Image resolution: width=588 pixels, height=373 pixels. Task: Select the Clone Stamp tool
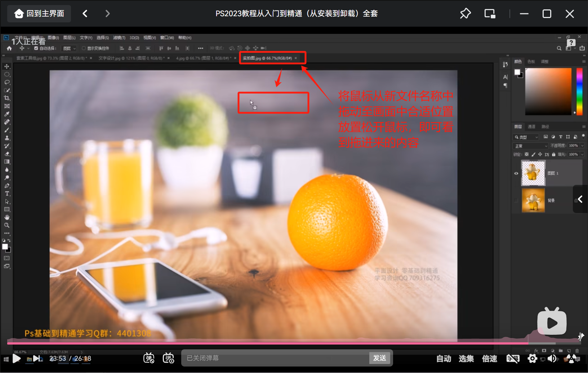[7, 138]
